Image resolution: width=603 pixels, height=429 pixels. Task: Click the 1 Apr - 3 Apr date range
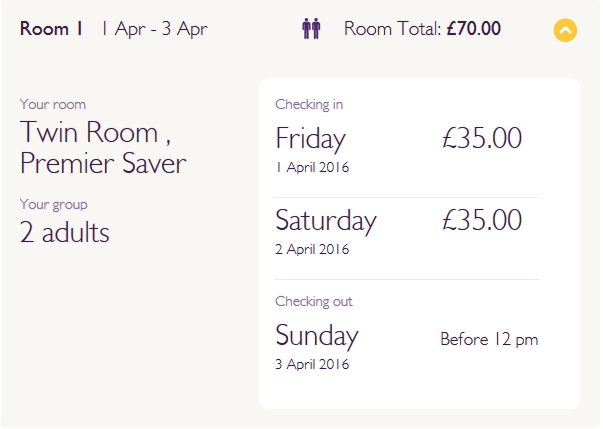(155, 29)
